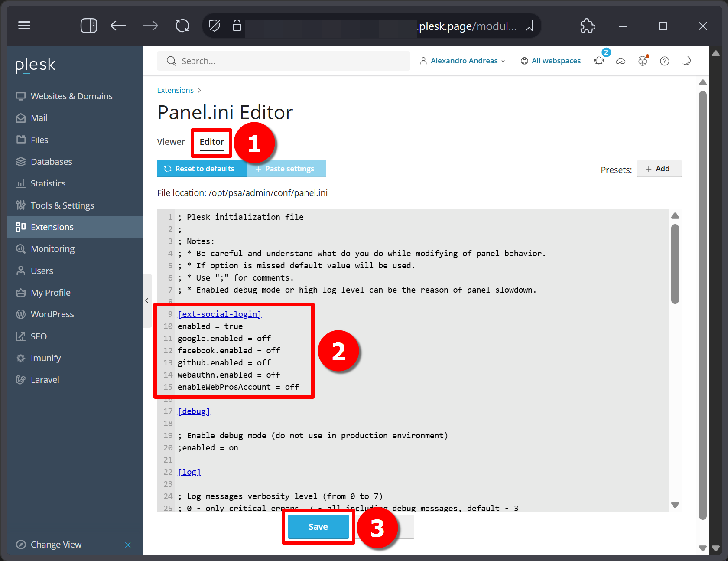Collapse the sidebar with the arrow handle

click(x=147, y=300)
